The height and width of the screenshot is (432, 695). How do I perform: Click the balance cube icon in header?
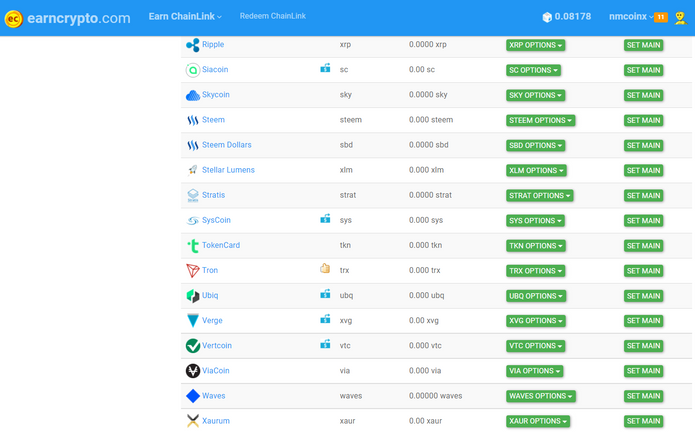[547, 17]
